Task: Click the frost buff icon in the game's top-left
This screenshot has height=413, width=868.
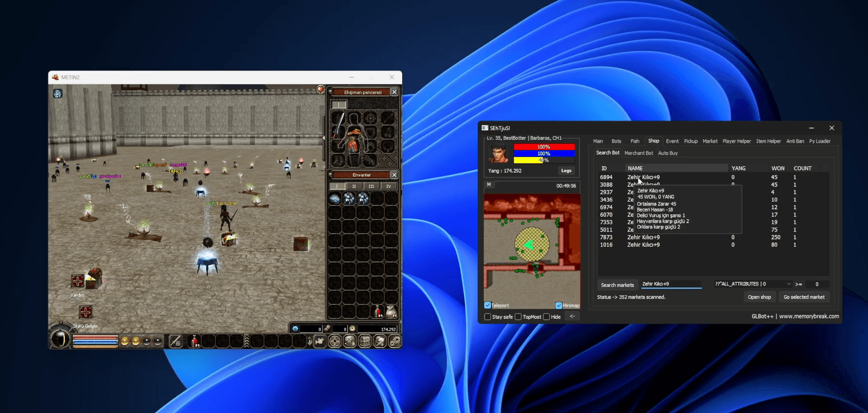Action: [58, 94]
